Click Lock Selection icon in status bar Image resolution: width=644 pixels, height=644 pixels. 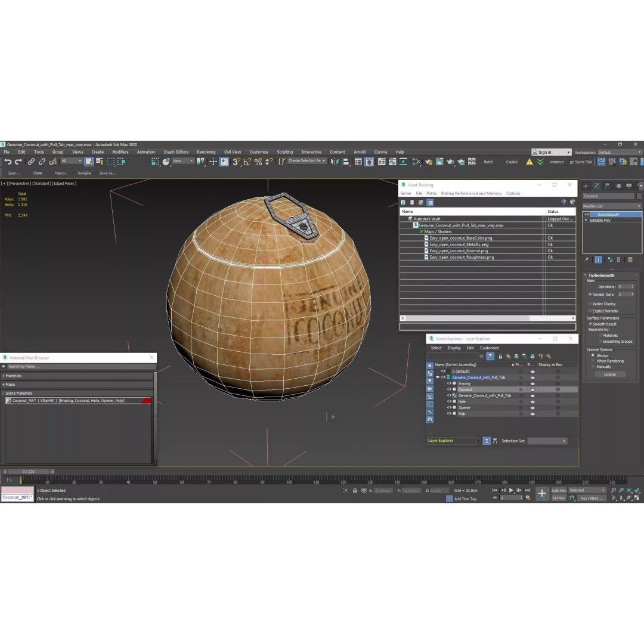tap(355, 490)
